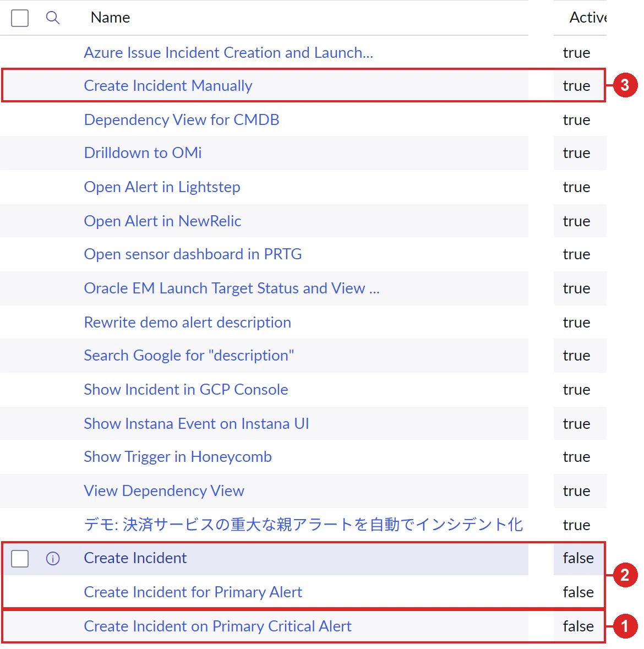Sort by the Name column header
This screenshot has height=649, width=644.
coord(110,18)
